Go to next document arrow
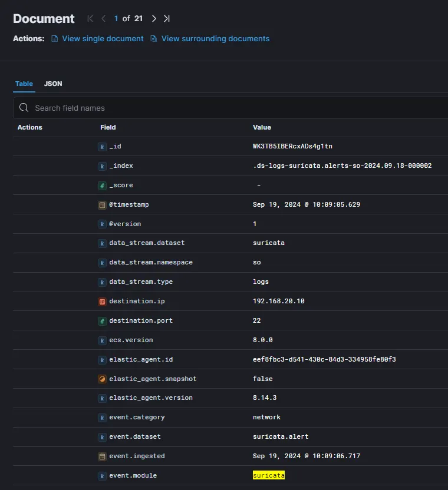 (154, 19)
